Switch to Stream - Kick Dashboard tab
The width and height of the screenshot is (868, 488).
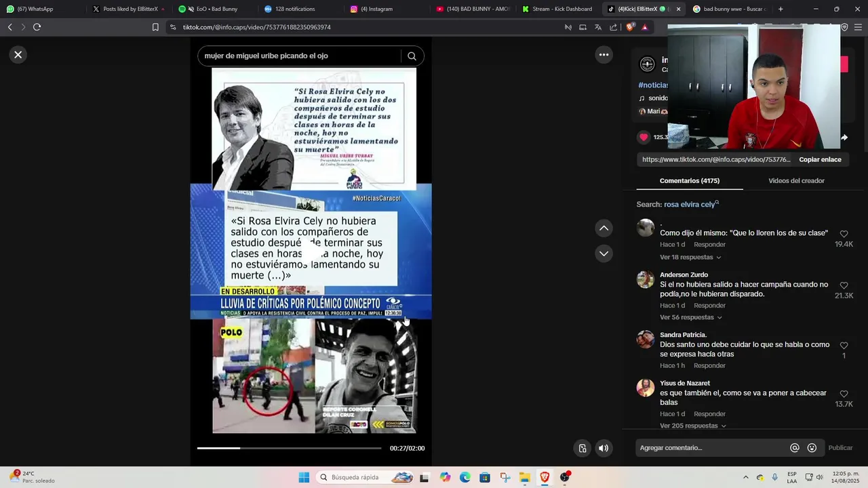pos(559,9)
